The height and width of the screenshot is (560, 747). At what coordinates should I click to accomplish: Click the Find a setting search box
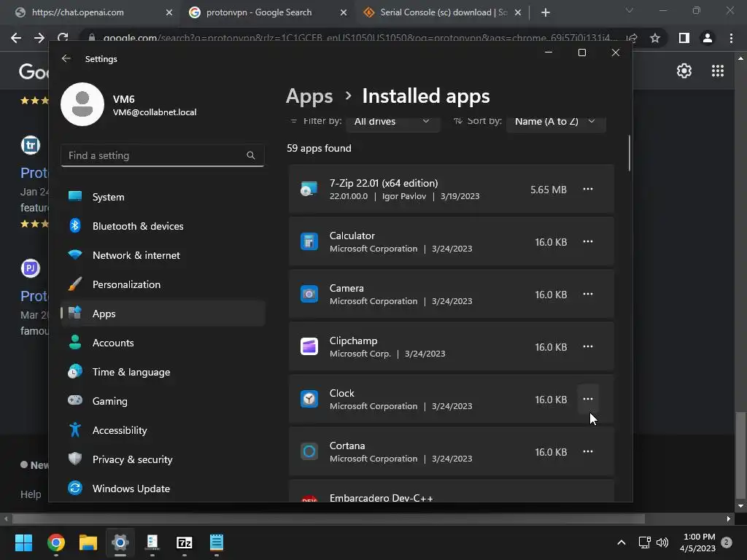(163, 155)
